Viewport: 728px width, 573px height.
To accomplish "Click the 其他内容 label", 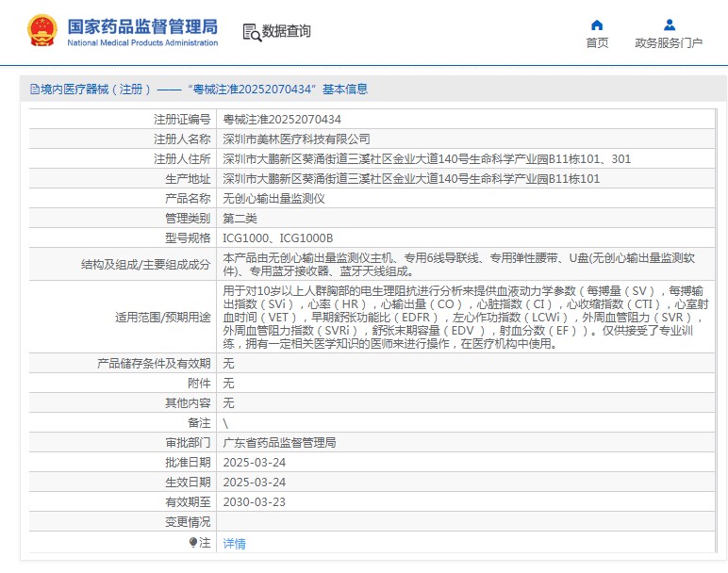I will coord(188,402).
